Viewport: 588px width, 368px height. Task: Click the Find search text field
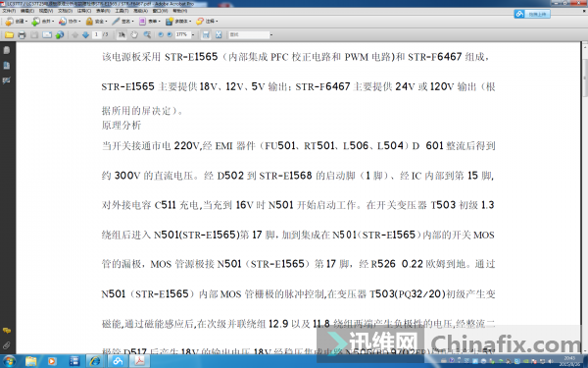(249, 34)
